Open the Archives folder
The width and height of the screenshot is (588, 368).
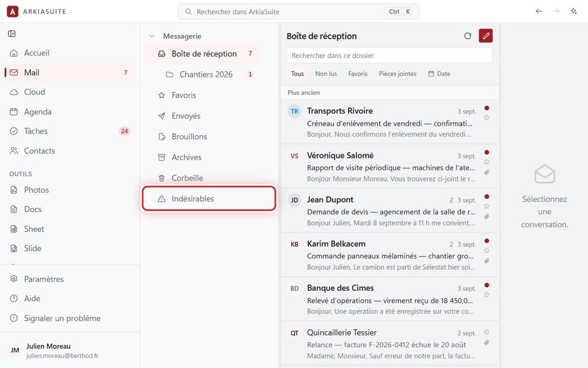tap(203, 157)
